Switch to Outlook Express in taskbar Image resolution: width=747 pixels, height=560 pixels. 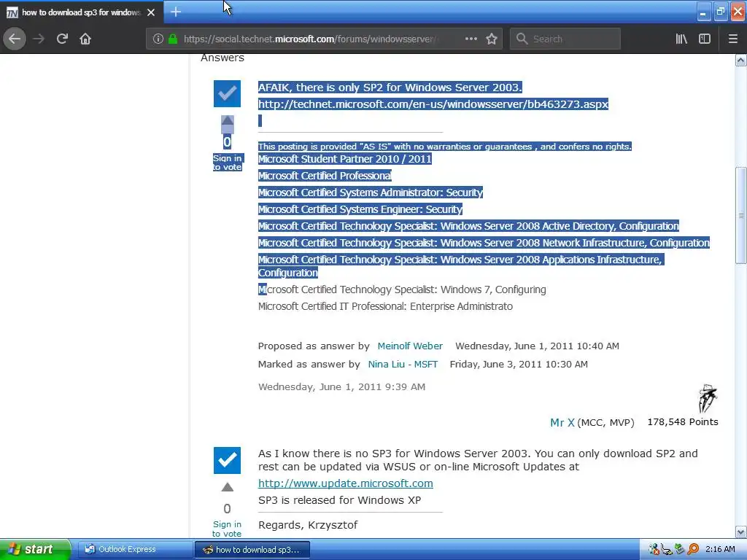point(135,549)
